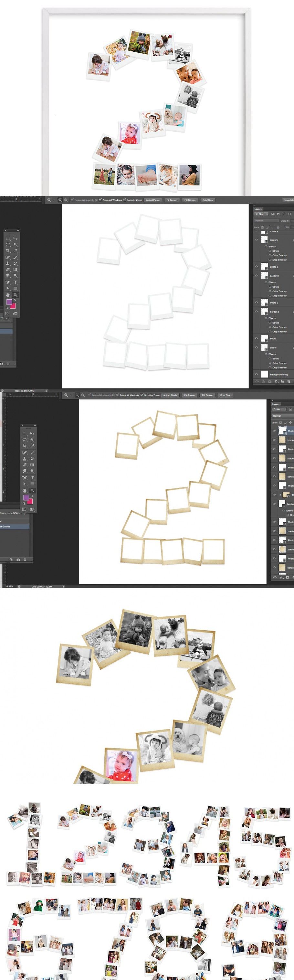Toggle Drop Shadow visibility on border 3 layer
The height and width of the screenshot is (980, 294).
[x=270, y=296]
